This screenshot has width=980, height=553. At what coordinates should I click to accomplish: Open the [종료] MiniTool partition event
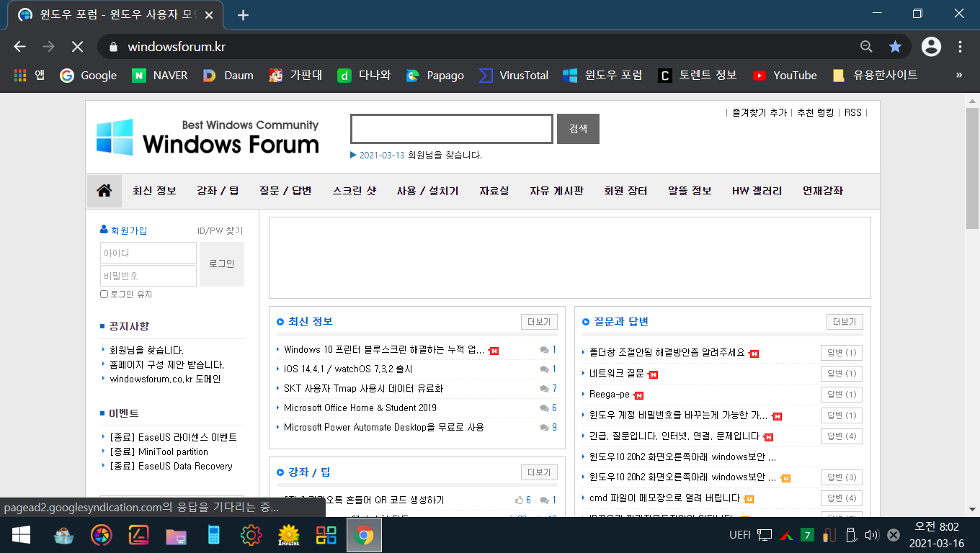point(159,451)
